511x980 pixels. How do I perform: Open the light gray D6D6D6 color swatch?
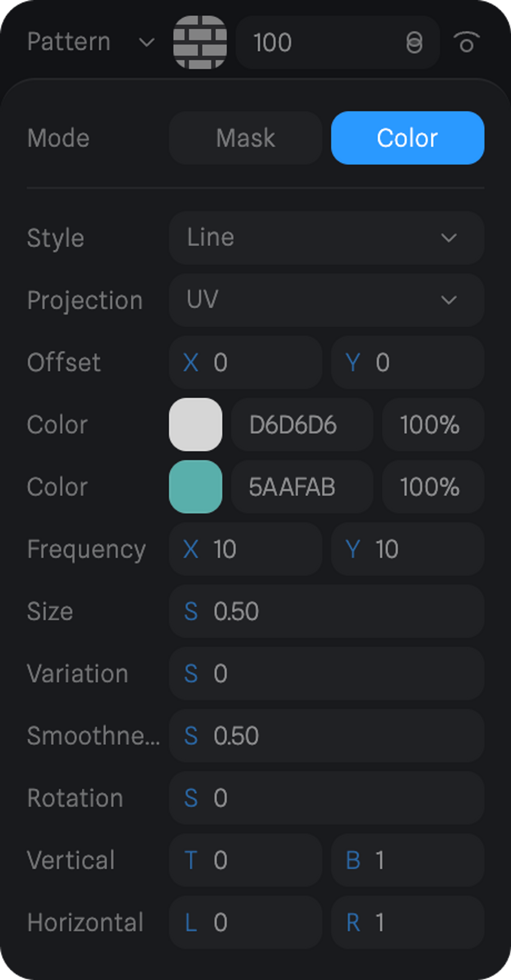click(x=195, y=424)
